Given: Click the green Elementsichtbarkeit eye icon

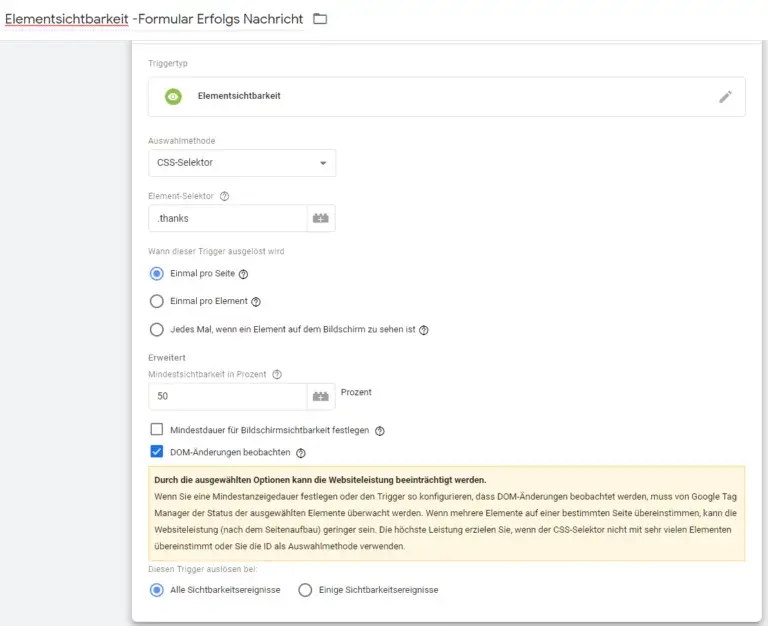Looking at the screenshot, I should pos(173,97).
